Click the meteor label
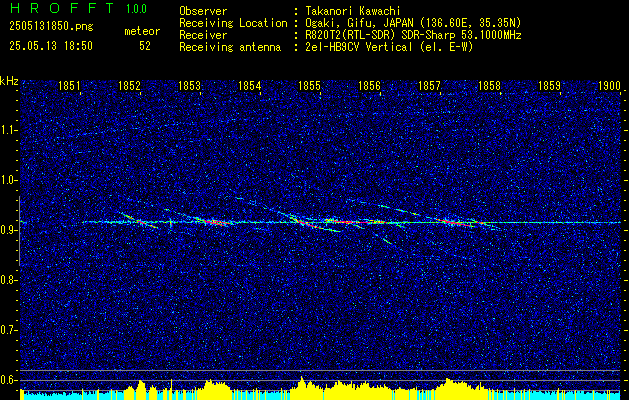629x400 pixels. (142, 31)
